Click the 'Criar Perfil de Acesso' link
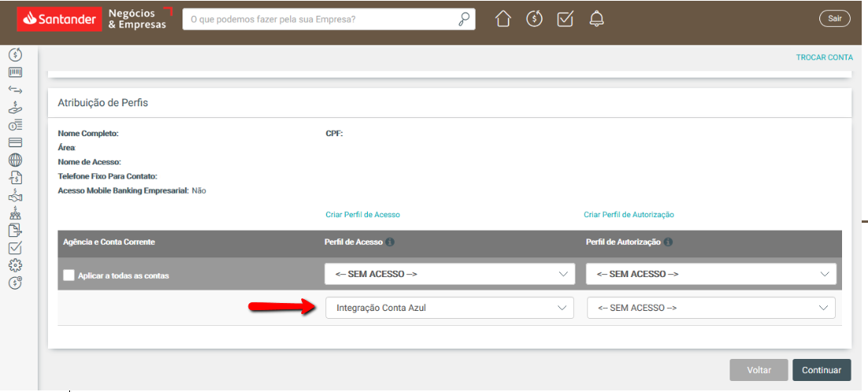This screenshot has width=868, height=392. (362, 215)
